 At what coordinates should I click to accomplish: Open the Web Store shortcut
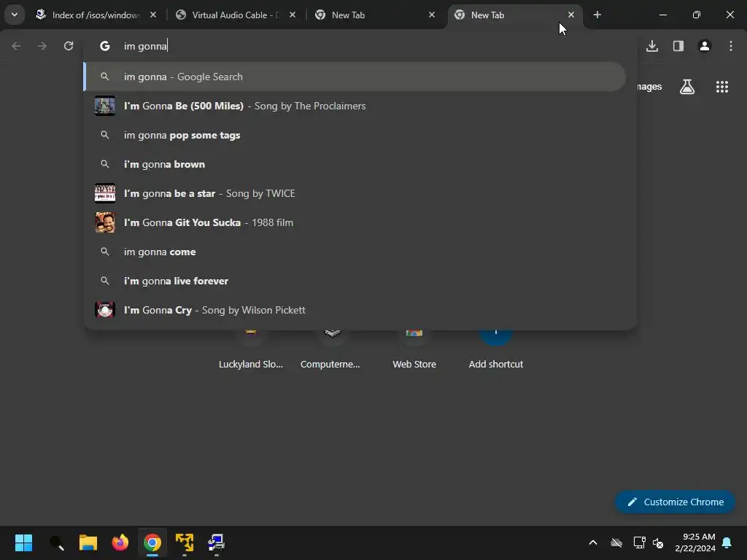pos(414,349)
